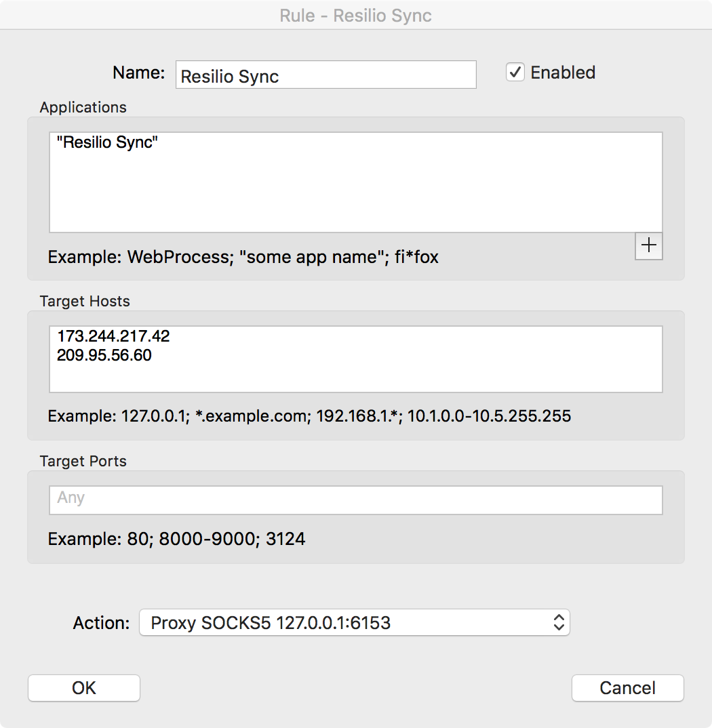712x728 pixels.
Task: Focus the Name text field
Action: [326, 75]
